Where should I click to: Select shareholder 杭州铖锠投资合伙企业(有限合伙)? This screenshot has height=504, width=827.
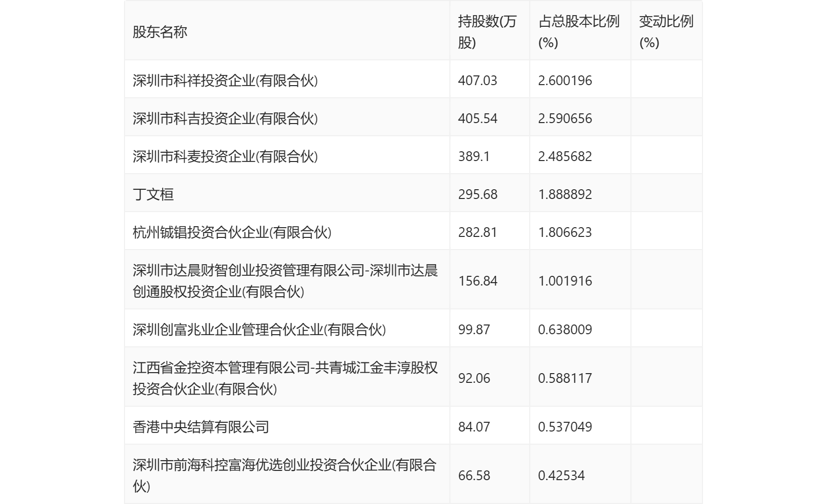coord(232,232)
